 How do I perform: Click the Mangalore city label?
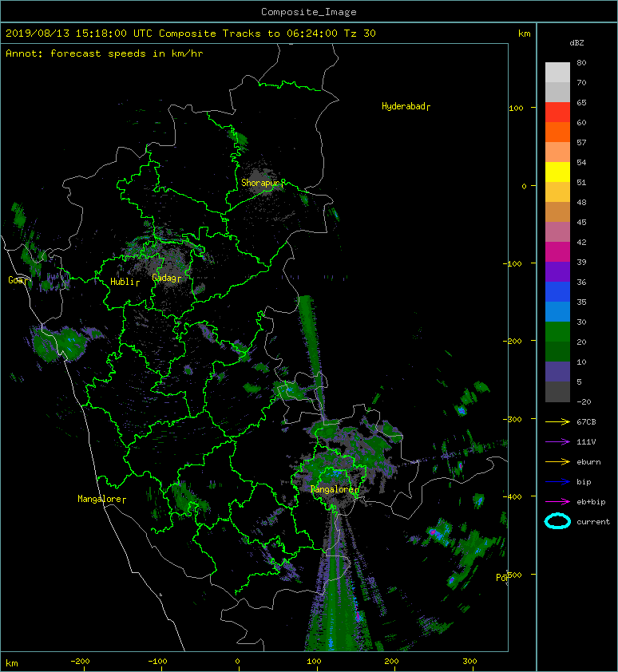pos(100,499)
